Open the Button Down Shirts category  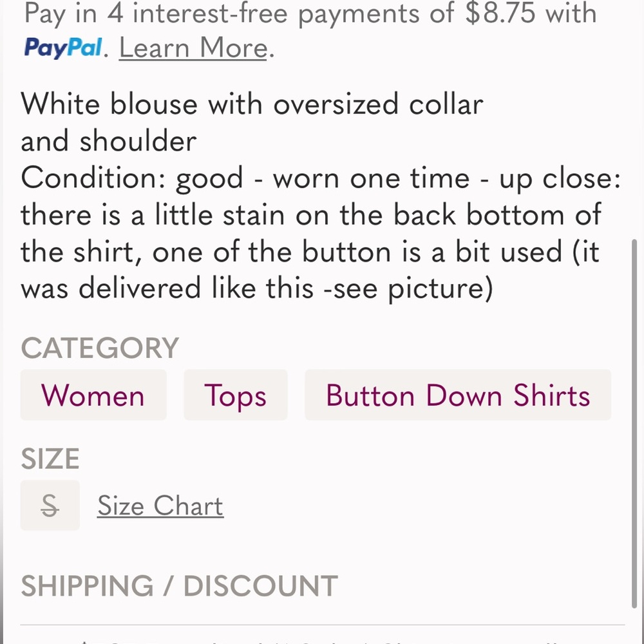[x=457, y=395]
